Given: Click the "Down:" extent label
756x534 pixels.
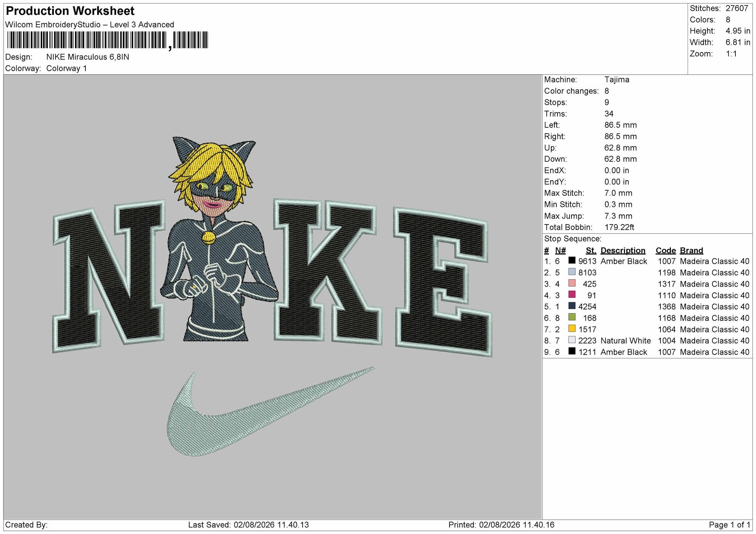Looking at the screenshot, I should point(556,159).
